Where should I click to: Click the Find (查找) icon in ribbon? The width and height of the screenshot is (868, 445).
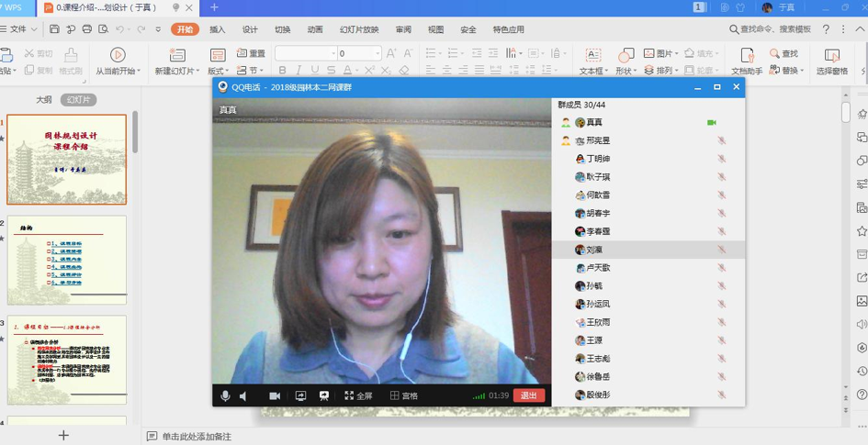tap(784, 54)
